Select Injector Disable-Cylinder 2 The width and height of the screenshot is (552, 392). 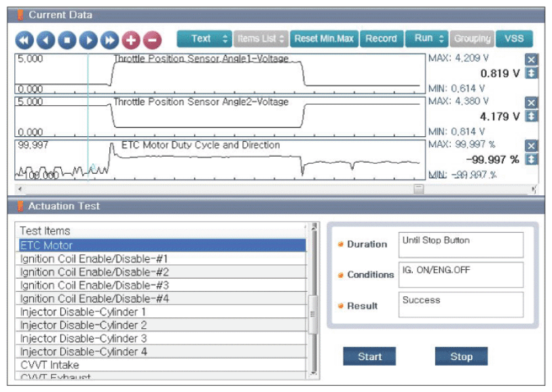click(x=161, y=326)
